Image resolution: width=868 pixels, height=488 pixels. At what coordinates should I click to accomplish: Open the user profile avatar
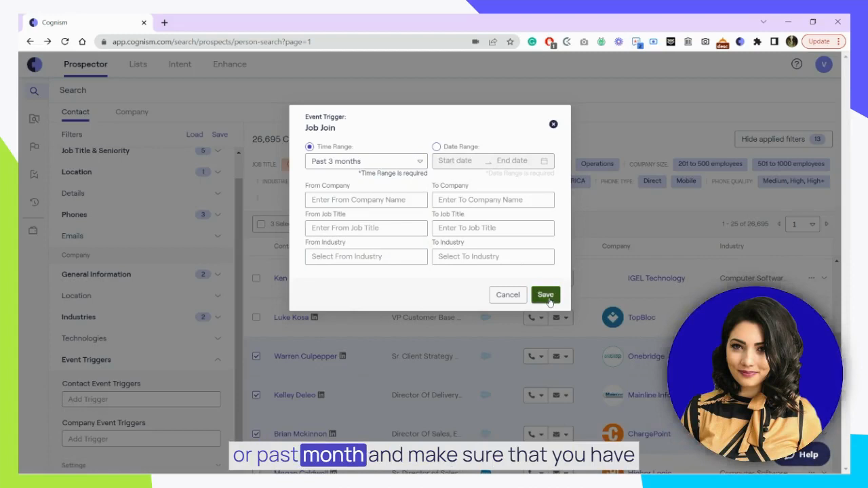(x=824, y=64)
